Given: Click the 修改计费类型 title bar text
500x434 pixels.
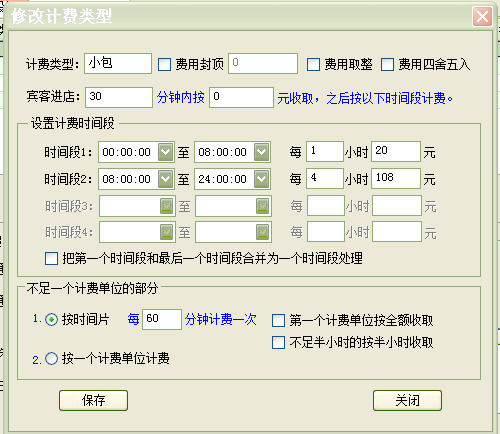Looking at the screenshot, I should [x=62, y=16].
